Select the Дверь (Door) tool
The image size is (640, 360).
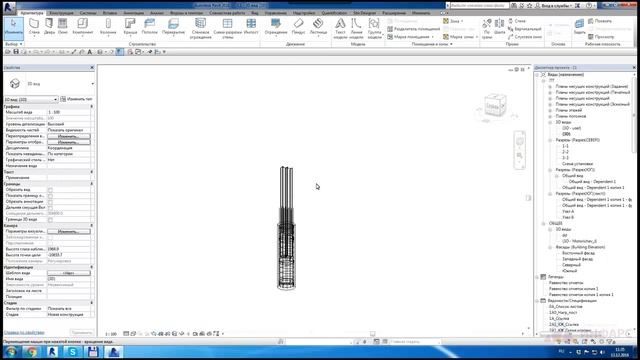49,26
